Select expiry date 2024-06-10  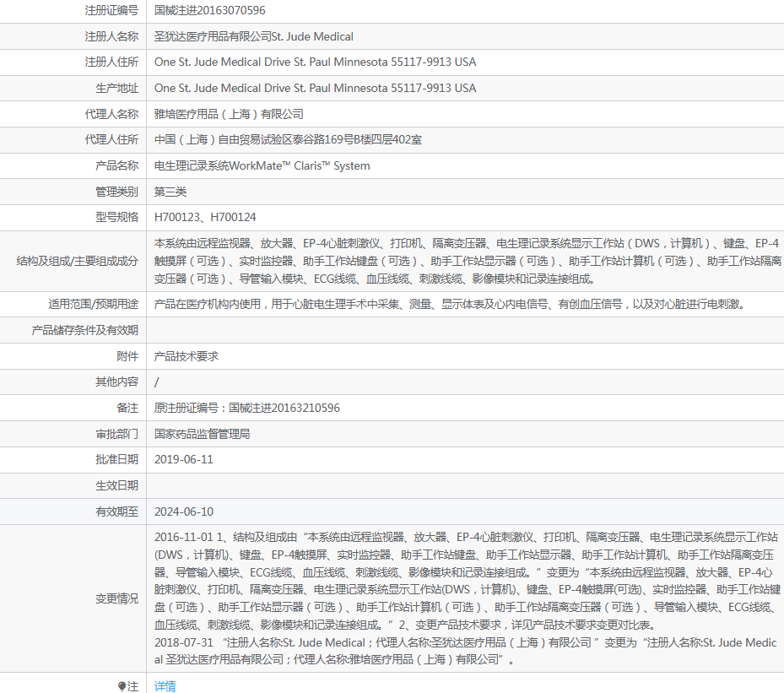183,512
